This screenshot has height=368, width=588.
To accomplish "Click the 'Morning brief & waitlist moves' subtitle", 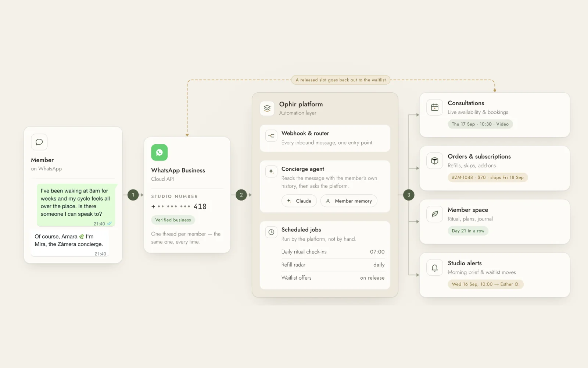I will (x=482, y=272).
